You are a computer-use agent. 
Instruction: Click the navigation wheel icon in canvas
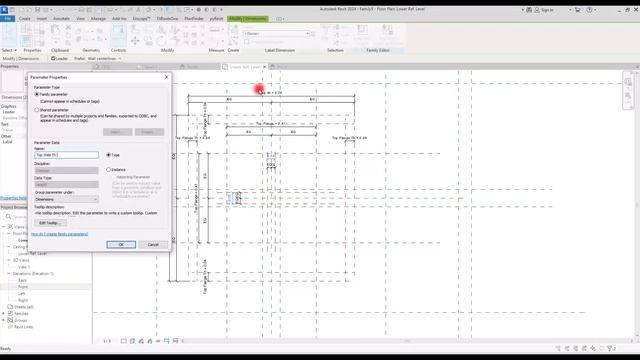tap(628, 82)
